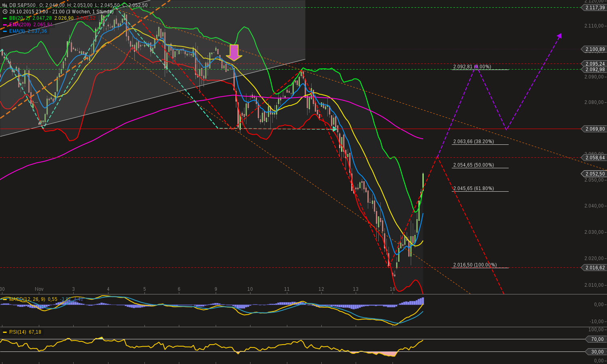Click the RSI 30,00 level tag
This screenshot has height=364, width=607.
tap(597, 352)
